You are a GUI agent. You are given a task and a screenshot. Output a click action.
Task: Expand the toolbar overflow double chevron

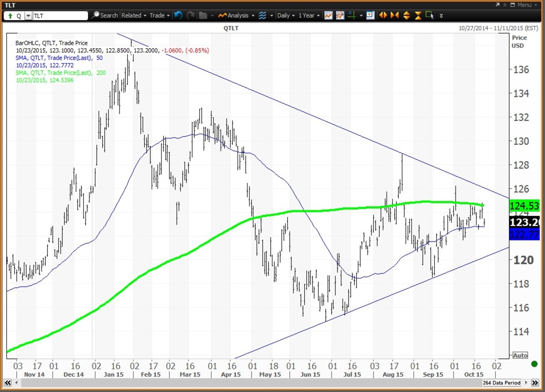441,15
